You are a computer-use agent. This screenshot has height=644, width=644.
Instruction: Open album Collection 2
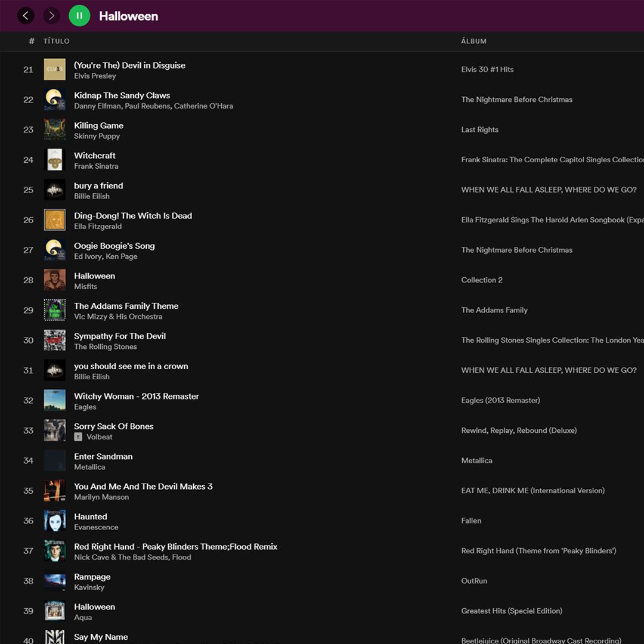(x=482, y=280)
